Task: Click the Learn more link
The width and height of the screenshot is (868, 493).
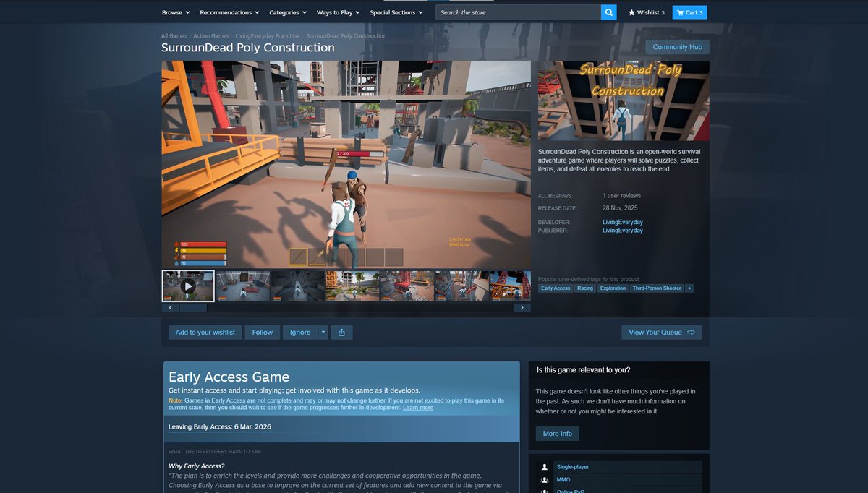Action: coord(418,408)
